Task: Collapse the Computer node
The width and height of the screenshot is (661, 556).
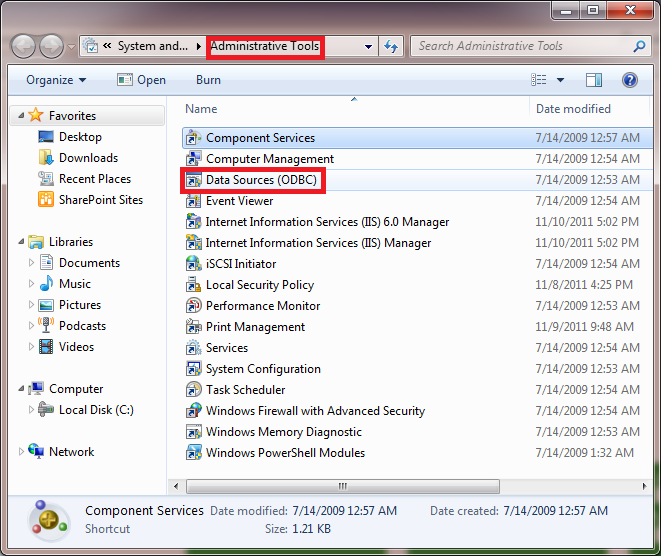Action: coord(21,389)
